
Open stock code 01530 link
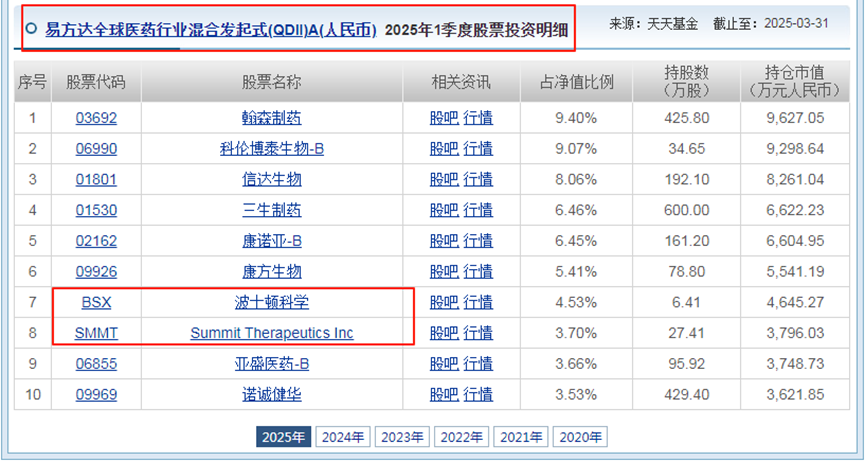coord(96,210)
